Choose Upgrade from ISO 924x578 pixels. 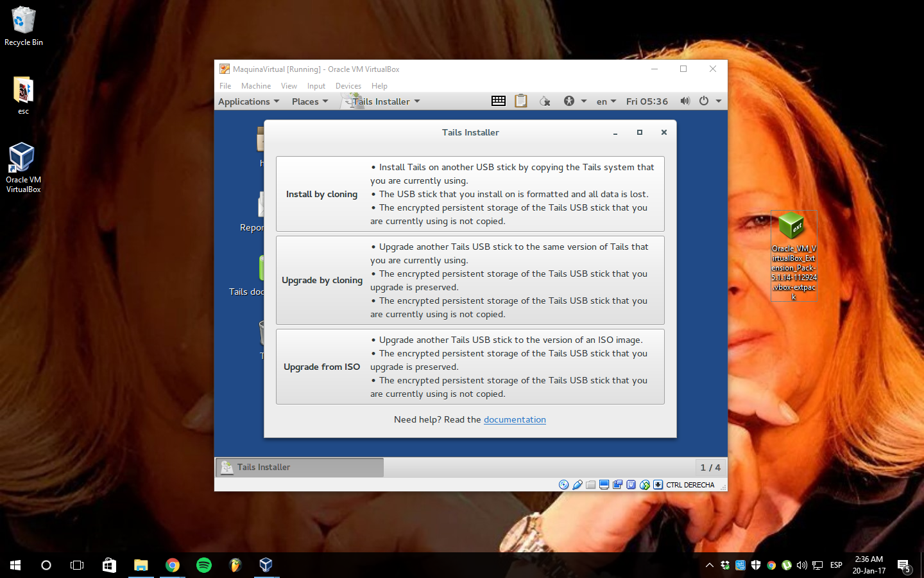pos(470,367)
